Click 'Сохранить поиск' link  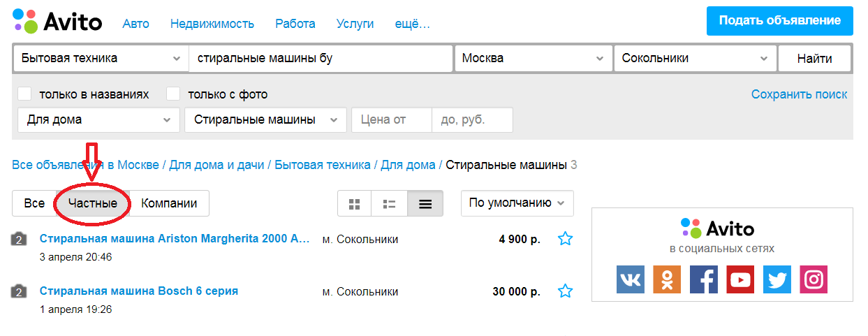pyautogui.click(x=799, y=94)
